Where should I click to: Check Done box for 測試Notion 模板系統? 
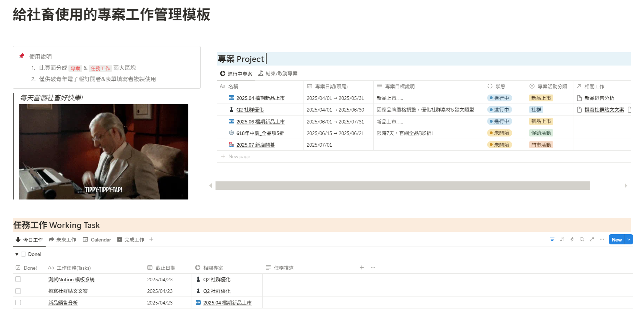18,279
